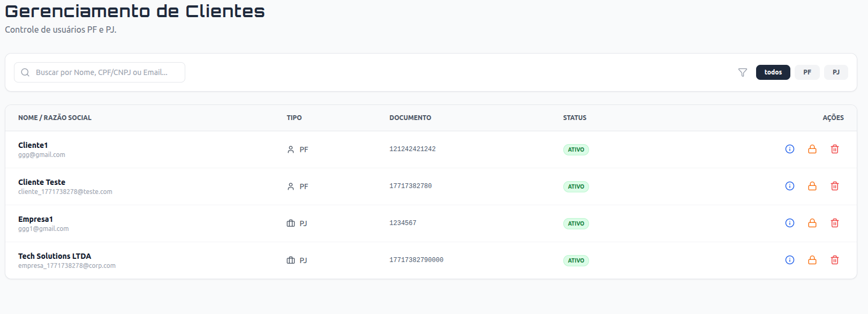
Task: Open info details for Cliente1
Action: (789, 149)
